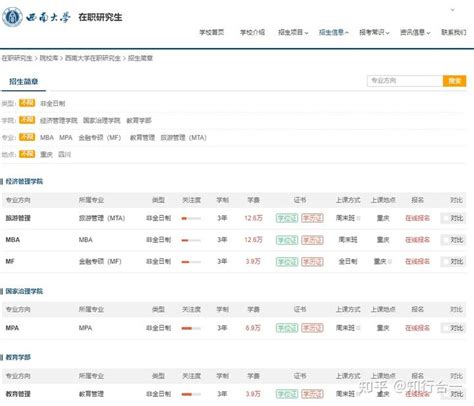The height and width of the screenshot is (406, 474).
Task: Select 不限 in the 学院 filter
Action: pos(27,120)
